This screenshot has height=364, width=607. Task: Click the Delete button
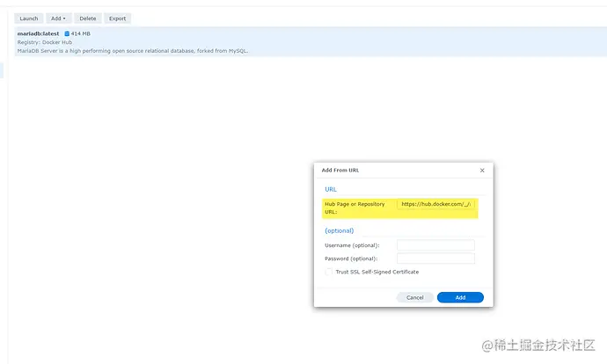pos(88,18)
